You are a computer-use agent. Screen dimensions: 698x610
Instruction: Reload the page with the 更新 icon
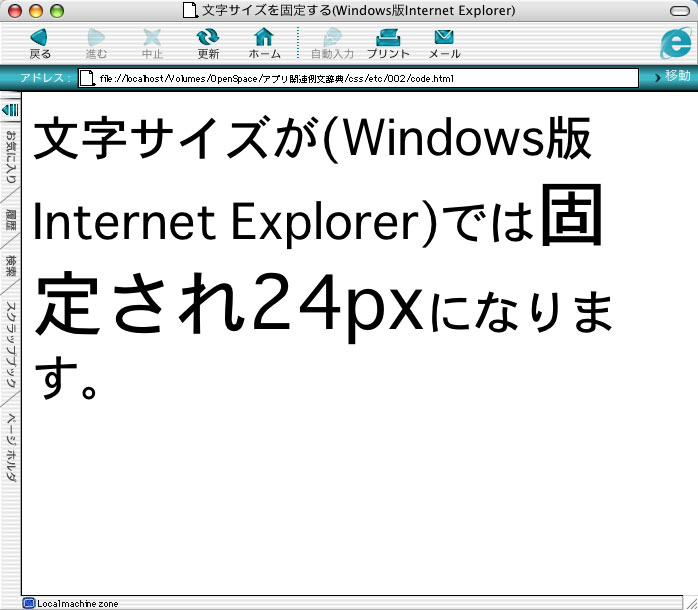pos(207,37)
